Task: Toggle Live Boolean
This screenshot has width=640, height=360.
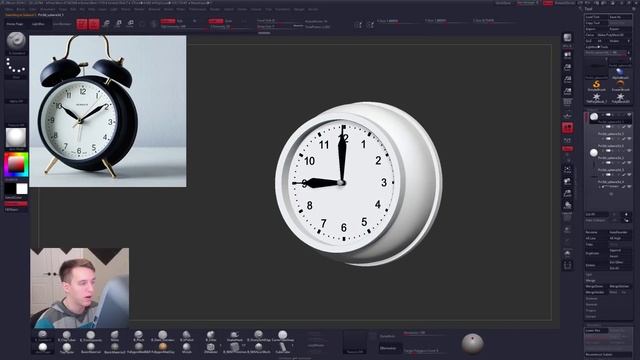Action: (62, 24)
